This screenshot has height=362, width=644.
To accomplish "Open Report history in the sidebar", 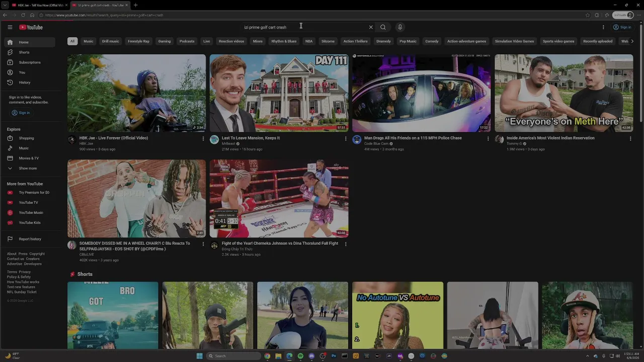I will 30,239.
